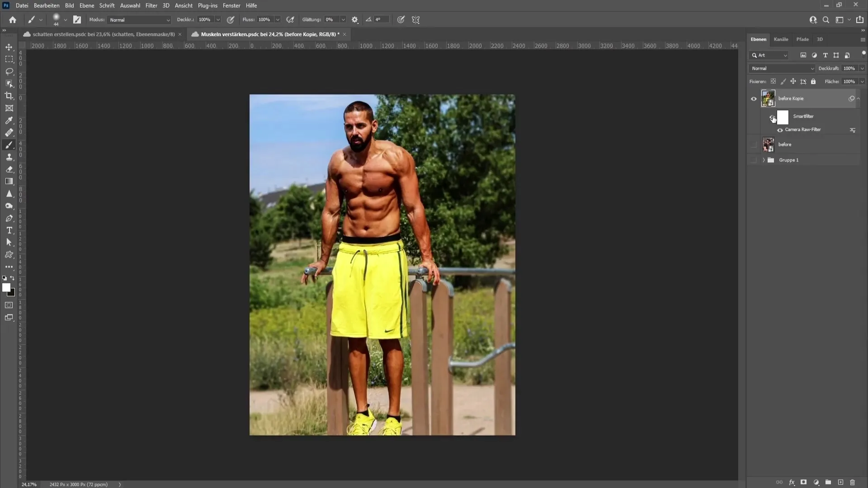This screenshot has width=868, height=488.
Task: Select the Brush tool in toolbar
Action: click(9, 145)
